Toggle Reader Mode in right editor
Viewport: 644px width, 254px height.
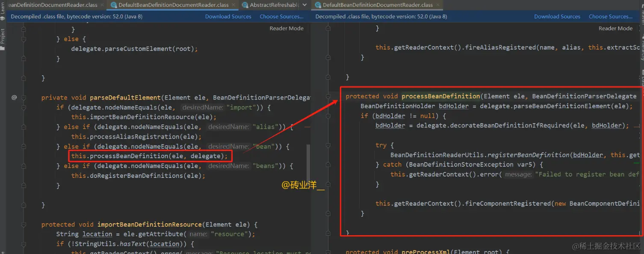click(x=615, y=28)
